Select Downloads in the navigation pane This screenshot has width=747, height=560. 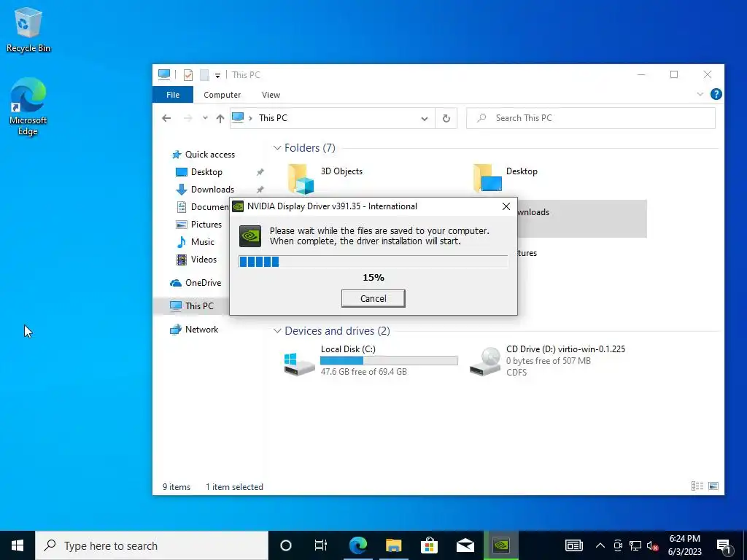coord(205,190)
